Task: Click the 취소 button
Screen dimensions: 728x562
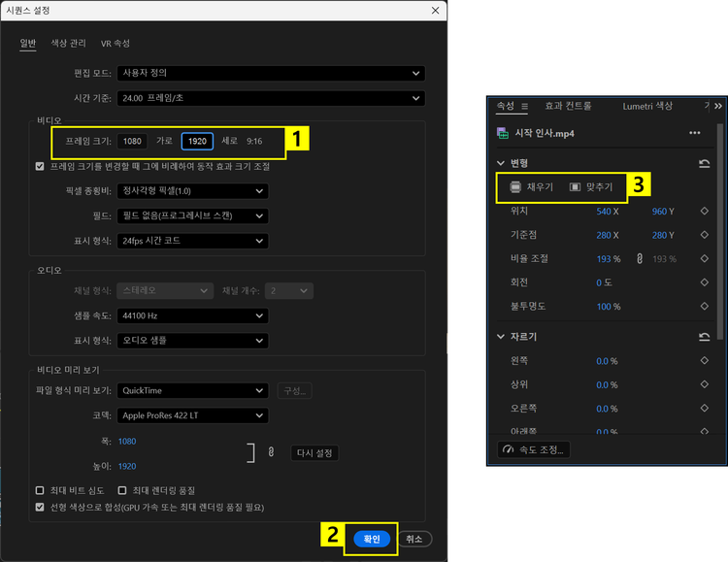Action: pos(414,539)
